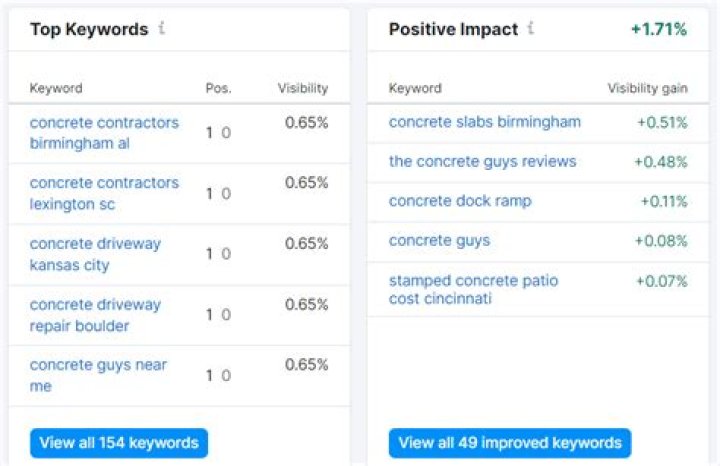The width and height of the screenshot is (720, 466).
Task: Click the concrete guys keyword link
Action: point(439,241)
